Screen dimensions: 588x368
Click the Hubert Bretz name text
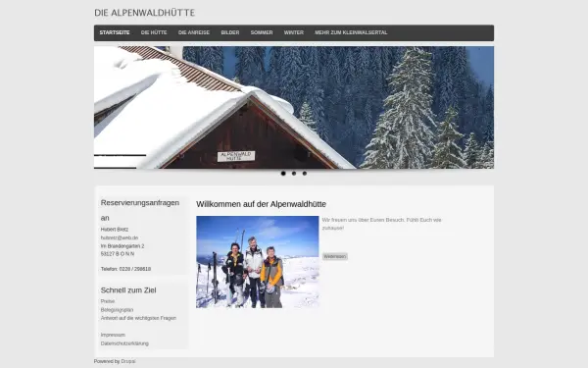point(115,229)
